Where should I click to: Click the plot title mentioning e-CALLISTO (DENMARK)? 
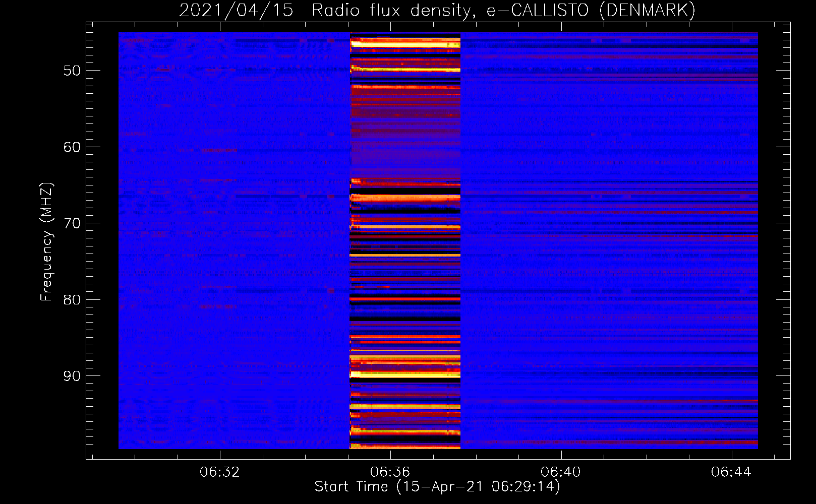pos(437,10)
